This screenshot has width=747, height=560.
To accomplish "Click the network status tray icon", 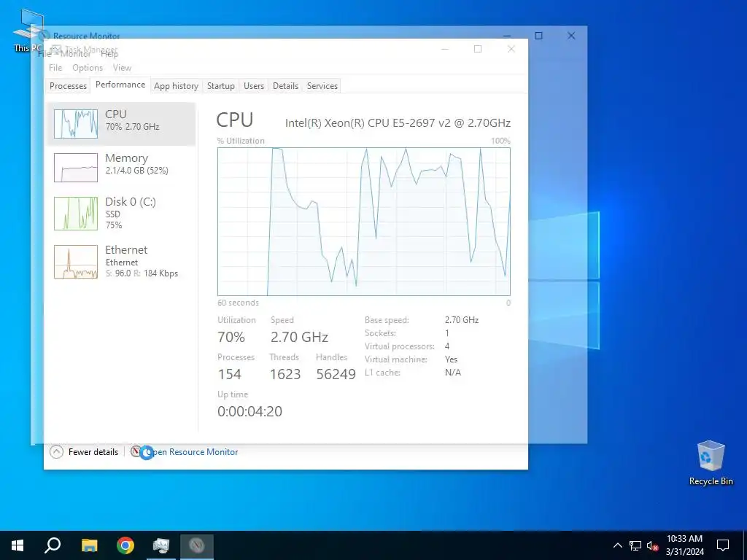I will [x=635, y=545].
